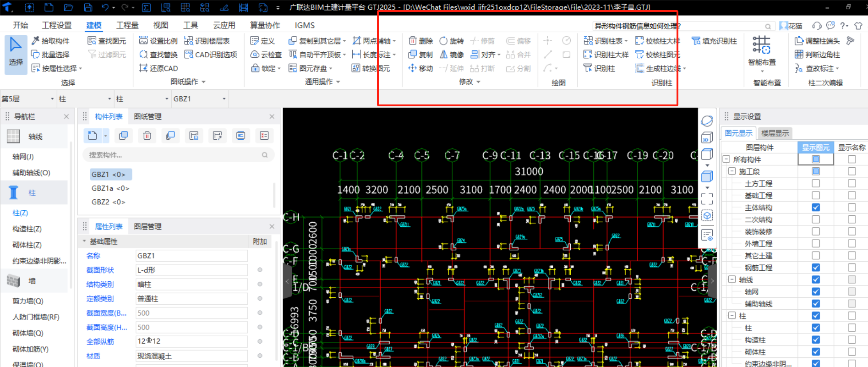Open 云检查 cloud check tool
Image resolution: width=868 pixels, height=367 pixels.
pos(266,55)
